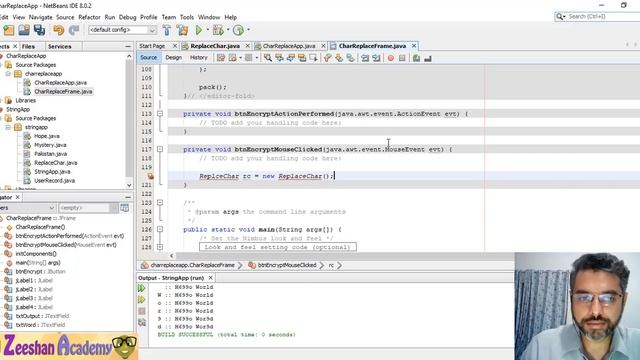Viewport: 640px width, 360px height.
Task: Switch to the ReplaceChar.java tab
Action: [215, 46]
